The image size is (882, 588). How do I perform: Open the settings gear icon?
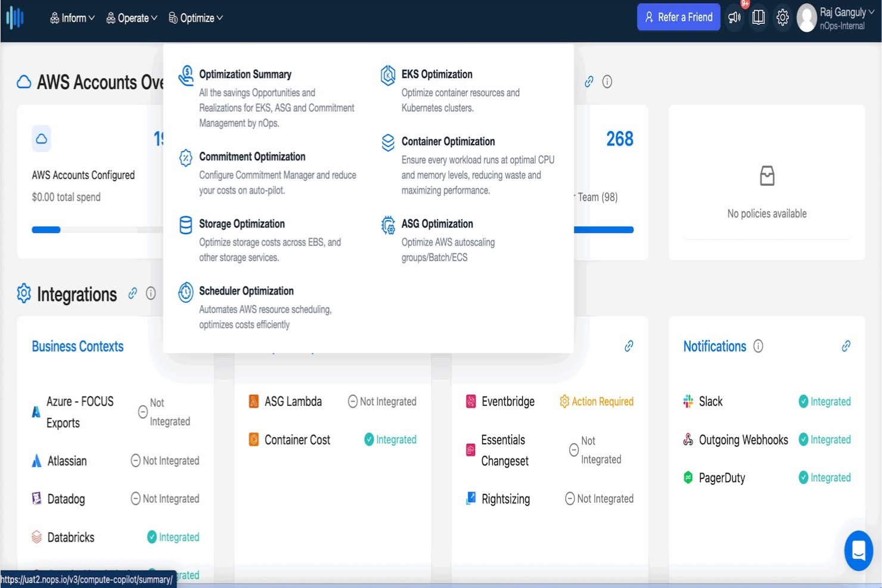click(x=782, y=17)
